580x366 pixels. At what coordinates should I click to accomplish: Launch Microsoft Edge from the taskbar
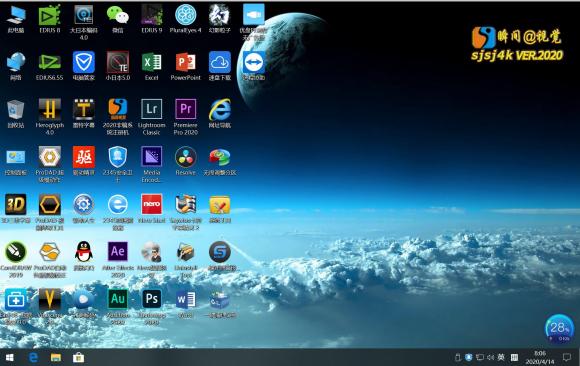(33, 357)
